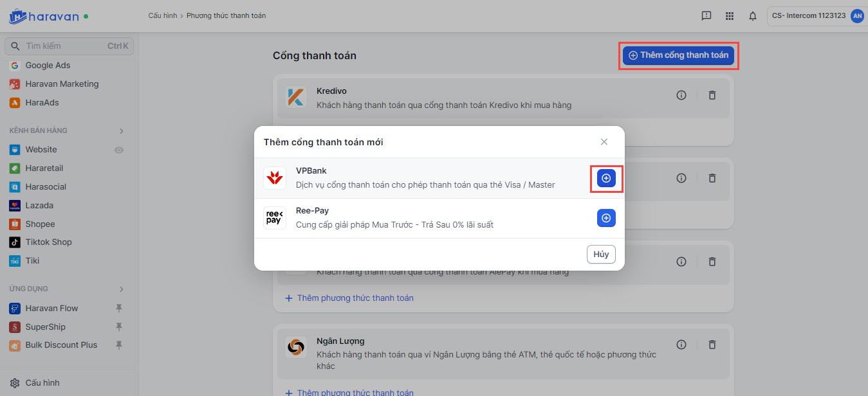This screenshot has height=396, width=868.
Task: Delete the Kredivo payment gateway
Action: click(x=712, y=95)
